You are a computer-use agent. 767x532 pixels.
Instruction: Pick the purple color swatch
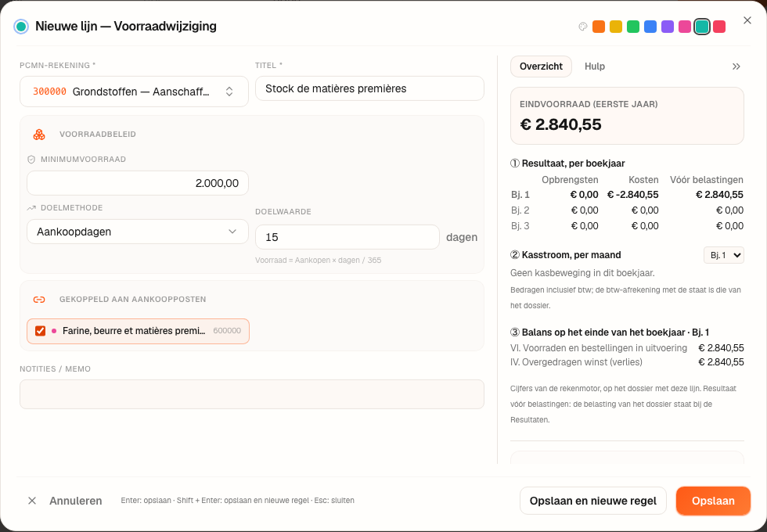667,27
